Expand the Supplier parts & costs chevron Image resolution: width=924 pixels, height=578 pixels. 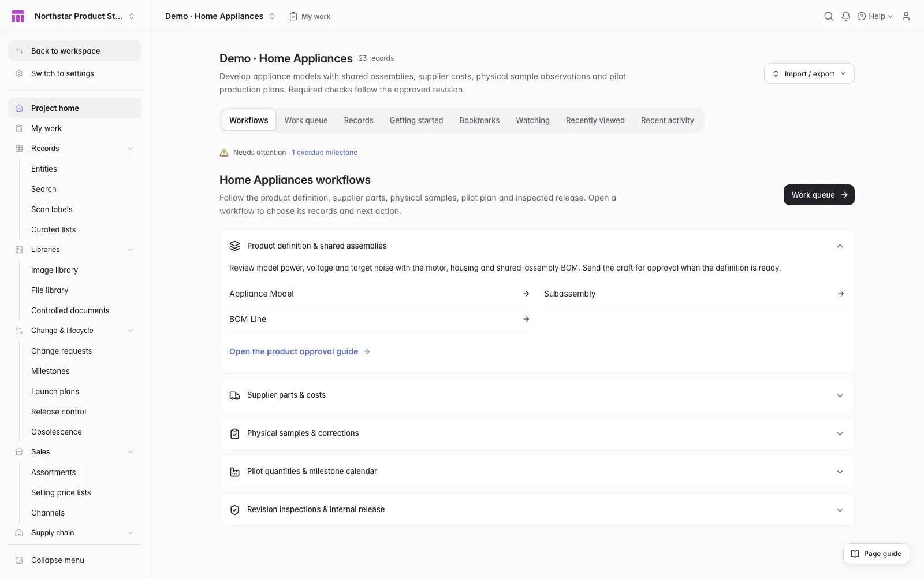[840, 395]
